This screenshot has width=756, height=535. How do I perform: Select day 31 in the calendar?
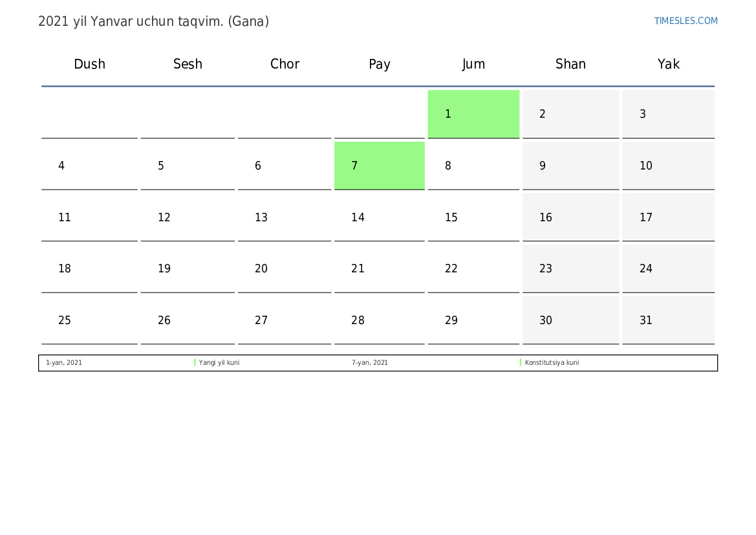click(668, 320)
